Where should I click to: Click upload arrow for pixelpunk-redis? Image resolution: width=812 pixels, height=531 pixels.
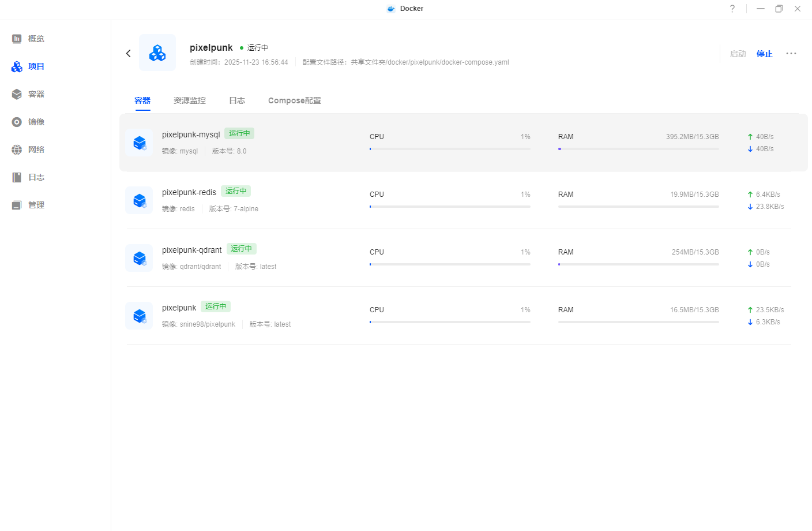(x=750, y=195)
